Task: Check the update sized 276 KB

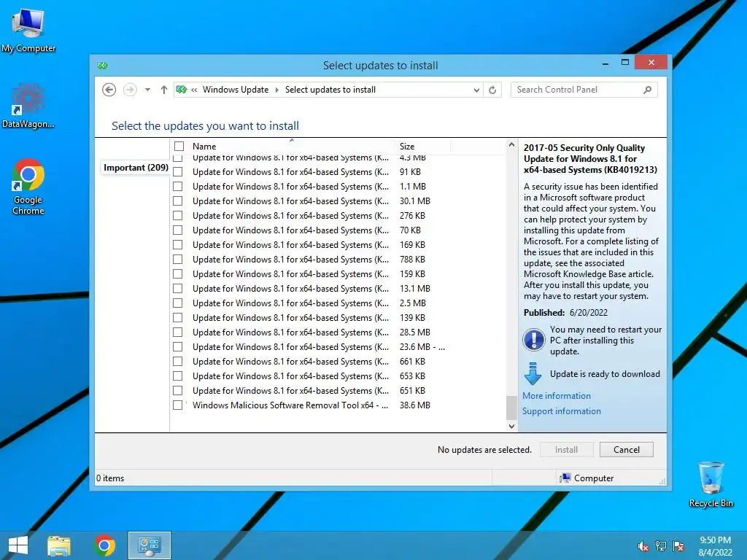Action: (x=178, y=216)
